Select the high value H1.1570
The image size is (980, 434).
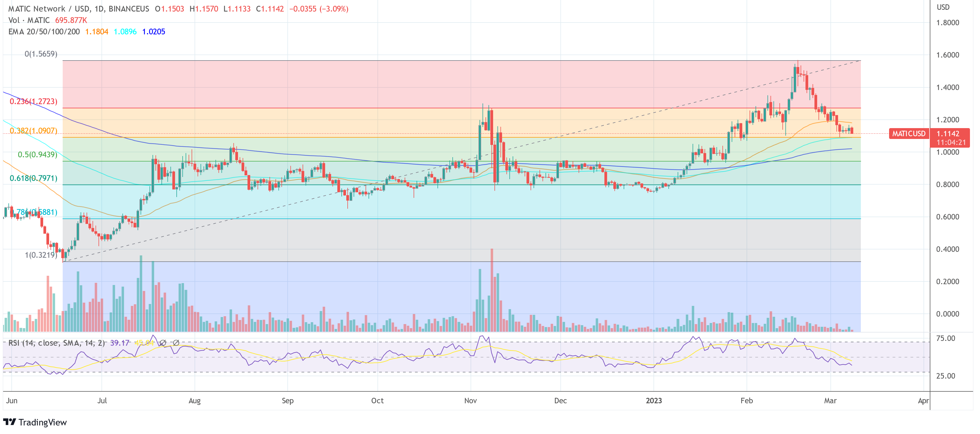point(204,9)
